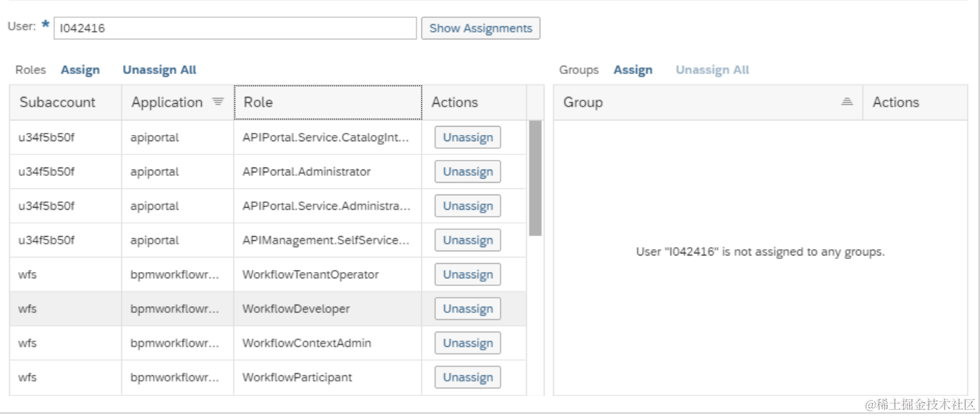Unassign the APIPortal.Administrator role
Viewport: 980px width, 416px height.
click(467, 172)
